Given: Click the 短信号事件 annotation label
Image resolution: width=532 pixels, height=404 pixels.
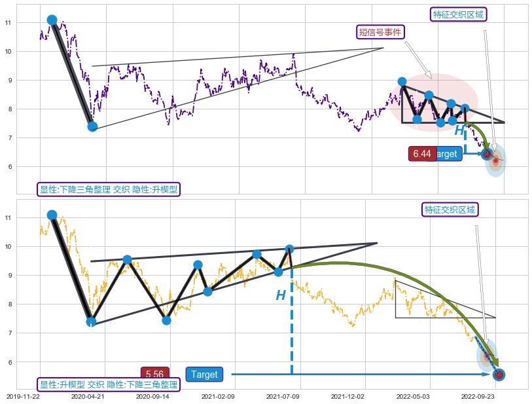Looking at the screenshot, I should (380, 32).
